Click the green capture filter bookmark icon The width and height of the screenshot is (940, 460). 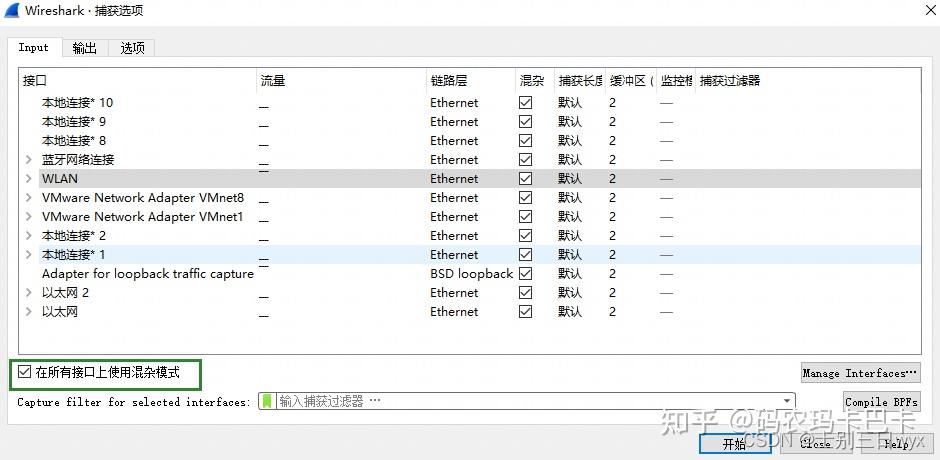tap(267, 401)
